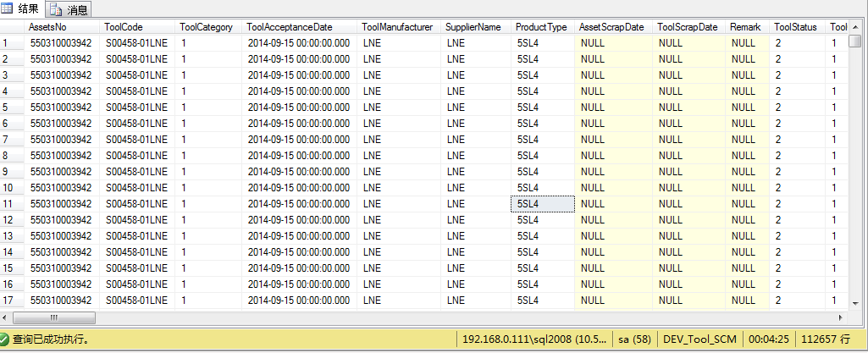The image size is (868, 353).
Task: Click the AssetsNo cell in row 15
Action: [x=63, y=268]
